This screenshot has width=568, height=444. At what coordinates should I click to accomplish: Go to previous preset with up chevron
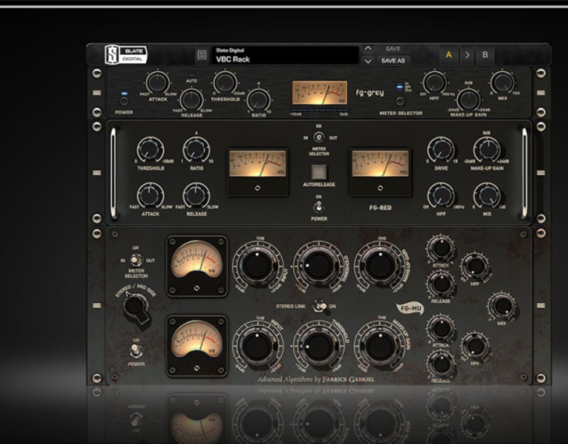click(x=368, y=49)
